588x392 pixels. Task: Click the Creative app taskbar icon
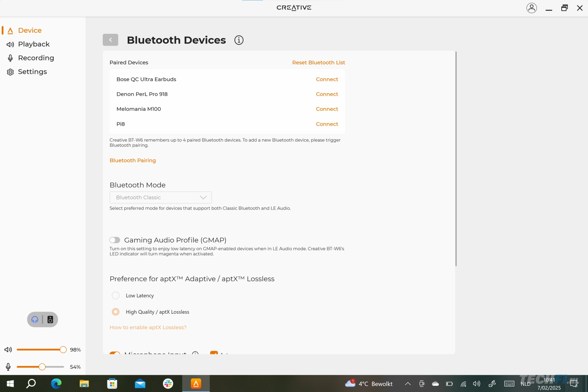[196, 383]
